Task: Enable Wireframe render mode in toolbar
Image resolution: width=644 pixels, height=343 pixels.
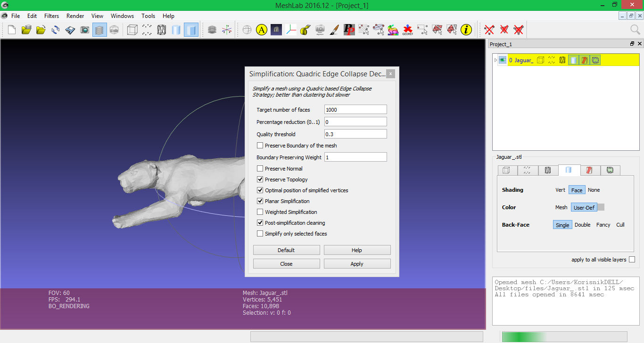Action: coord(162,30)
